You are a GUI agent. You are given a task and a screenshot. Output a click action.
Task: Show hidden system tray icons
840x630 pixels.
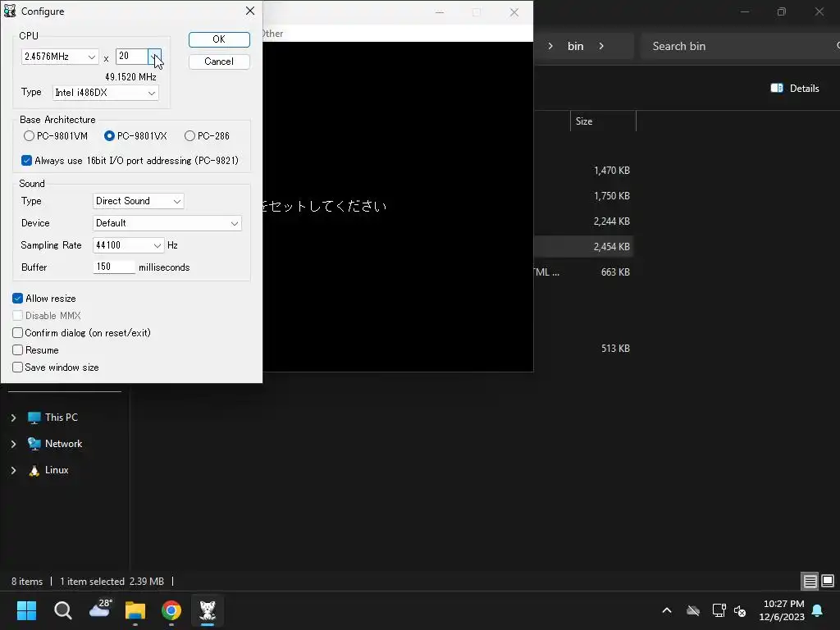click(667, 610)
